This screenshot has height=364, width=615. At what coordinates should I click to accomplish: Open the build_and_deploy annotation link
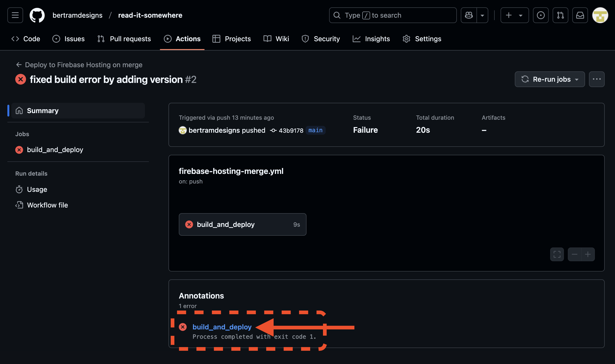(x=222, y=327)
